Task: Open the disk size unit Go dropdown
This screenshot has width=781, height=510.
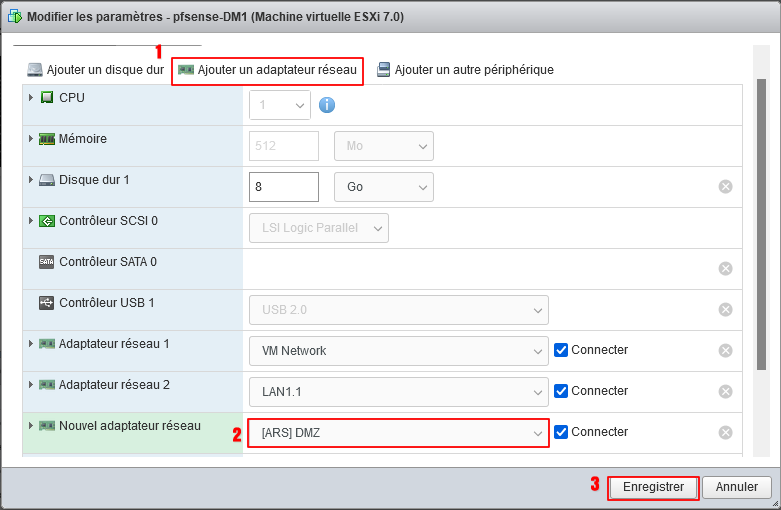Action: coord(383,187)
